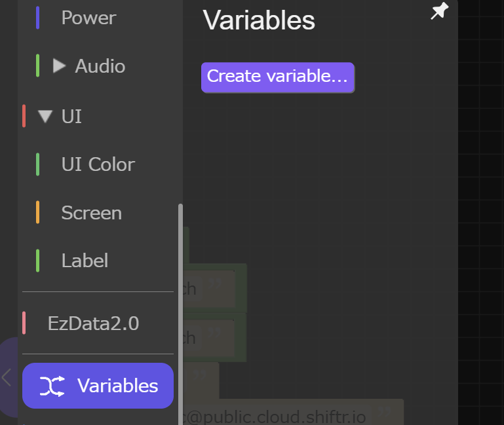This screenshot has height=425, width=504.
Task: Select the Power block category
Action: [x=88, y=18]
